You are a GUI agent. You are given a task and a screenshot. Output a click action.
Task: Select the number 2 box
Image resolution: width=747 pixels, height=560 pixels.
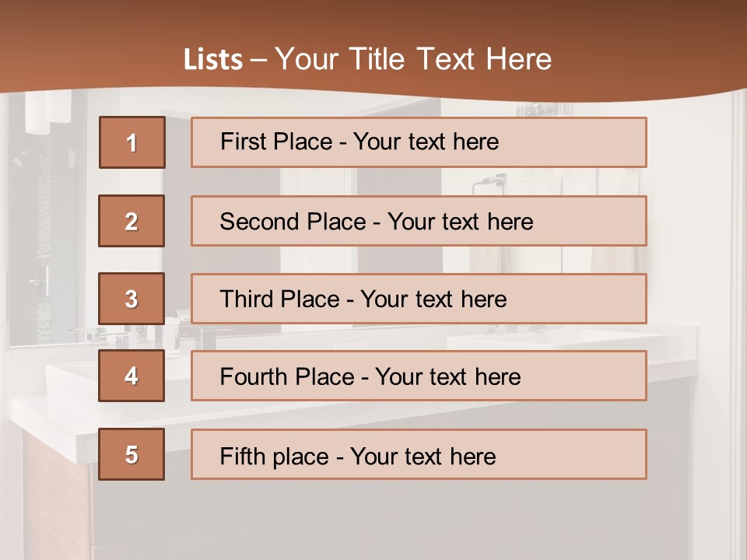point(132,221)
